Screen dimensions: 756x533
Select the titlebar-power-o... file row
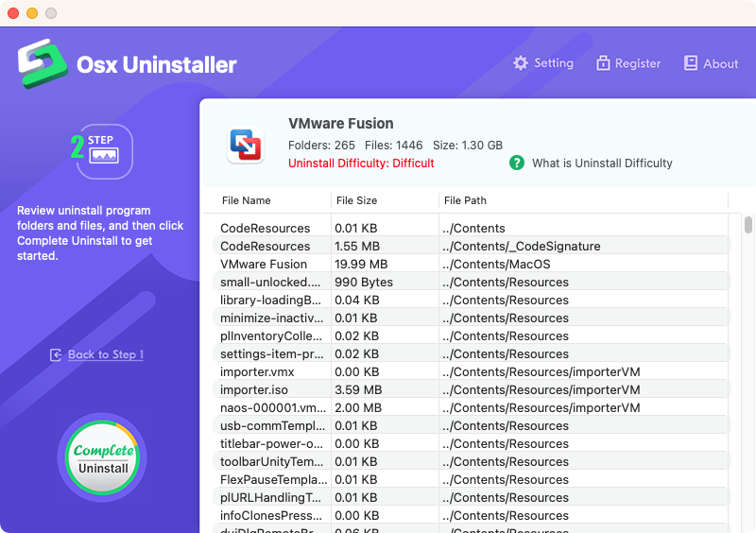pos(472,444)
